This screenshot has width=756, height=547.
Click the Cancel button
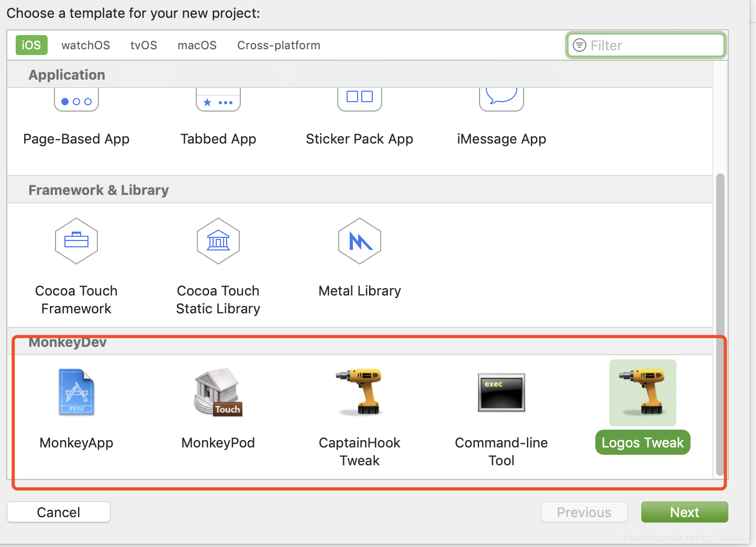click(x=59, y=512)
